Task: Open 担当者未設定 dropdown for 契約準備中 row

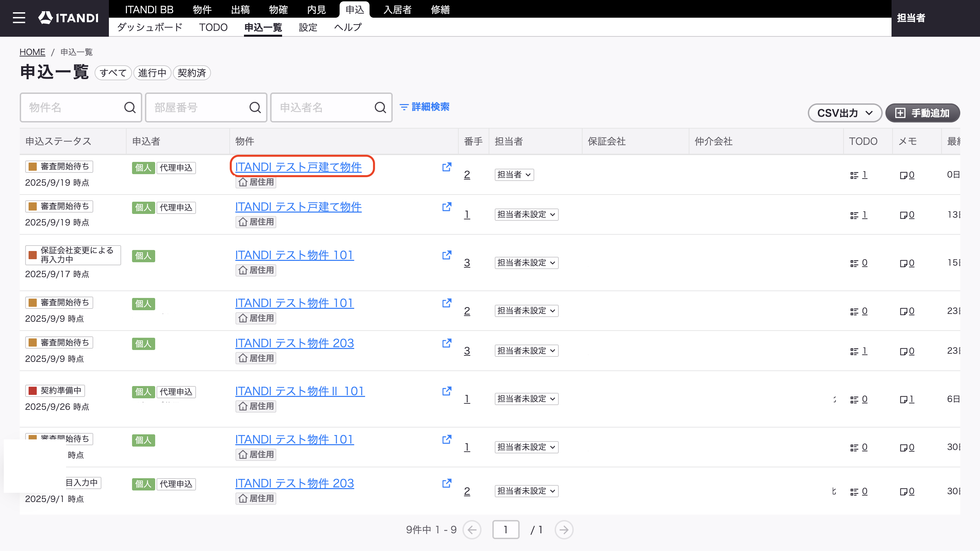Action: point(526,399)
